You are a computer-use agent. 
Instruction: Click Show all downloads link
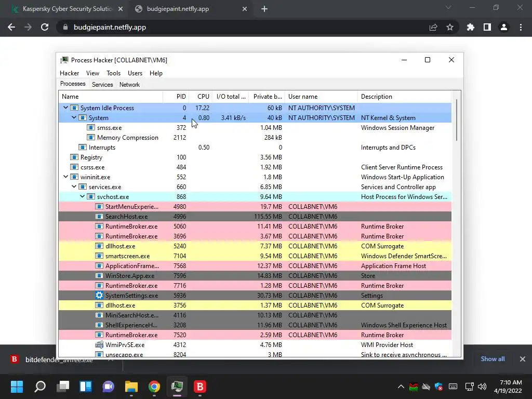coord(493,359)
